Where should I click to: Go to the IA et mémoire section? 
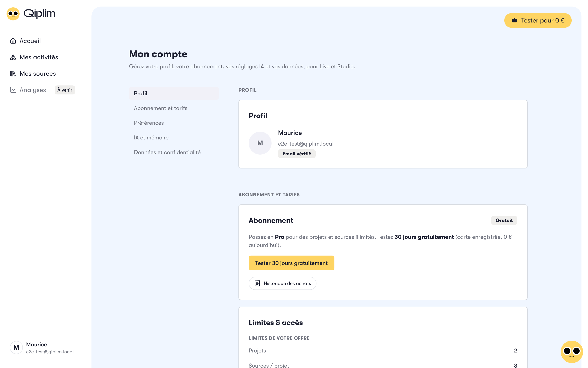coord(174,138)
